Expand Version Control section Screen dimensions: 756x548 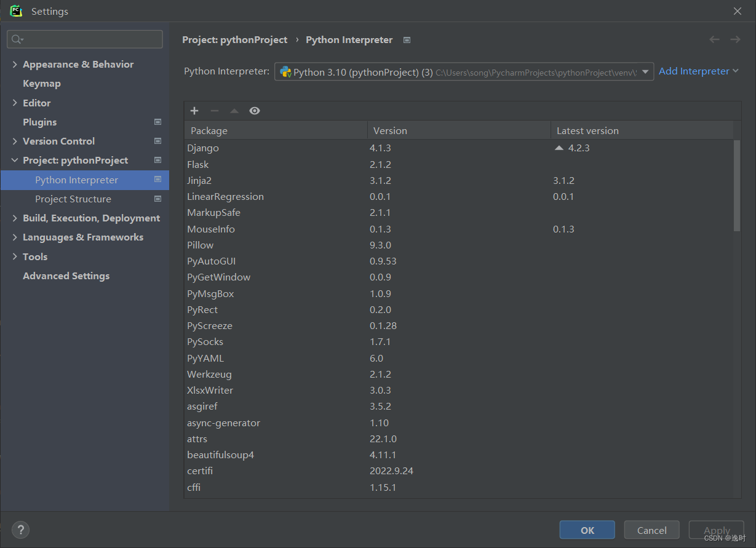pos(15,141)
